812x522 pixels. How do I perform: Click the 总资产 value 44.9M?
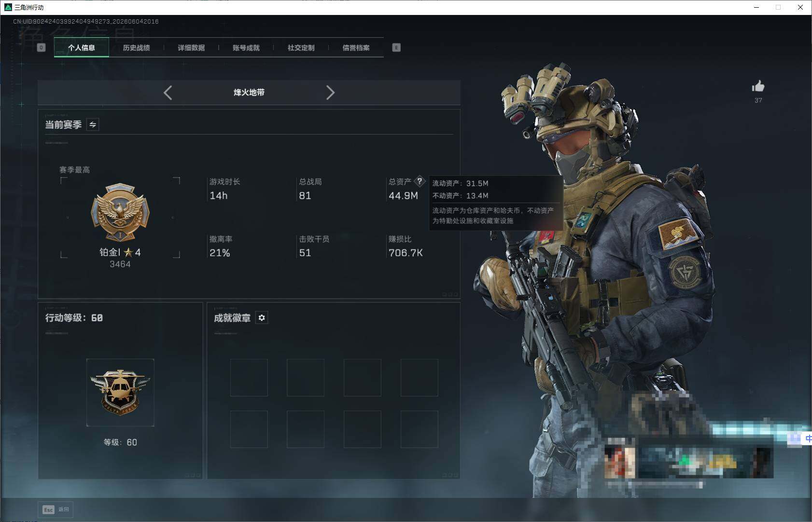pos(404,196)
